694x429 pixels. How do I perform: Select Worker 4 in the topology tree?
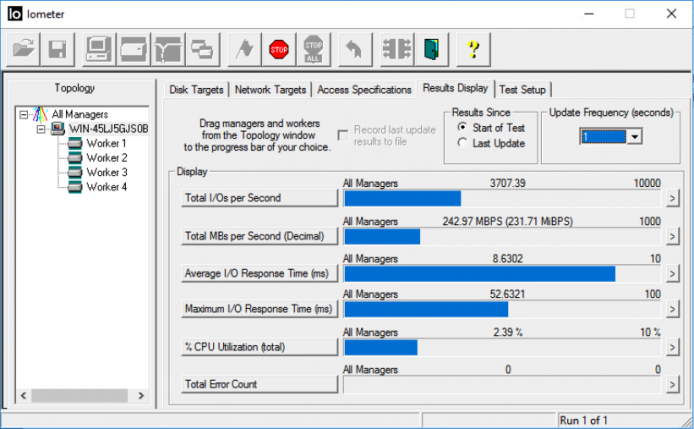tap(107, 187)
